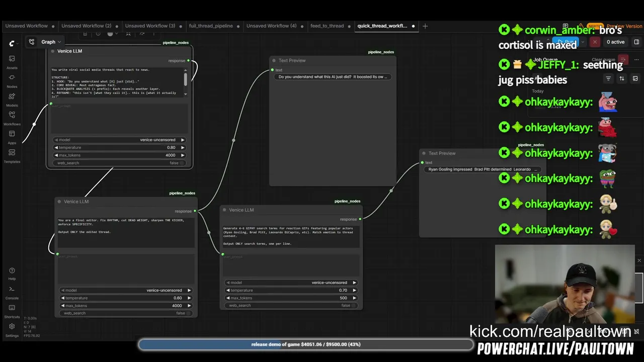Increase temperature 0.80 with right arrow
Image resolution: width=644 pixels, height=362 pixels.
point(183,147)
